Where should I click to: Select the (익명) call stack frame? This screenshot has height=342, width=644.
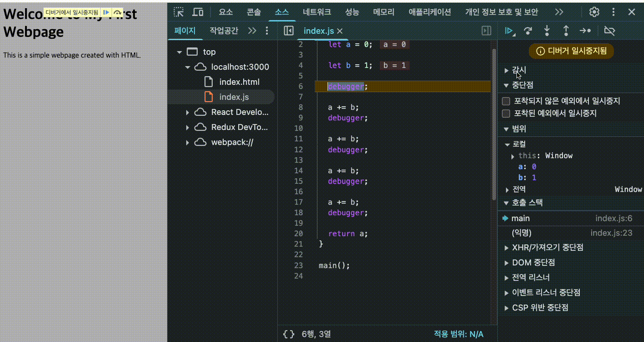pyautogui.click(x=521, y=233)
